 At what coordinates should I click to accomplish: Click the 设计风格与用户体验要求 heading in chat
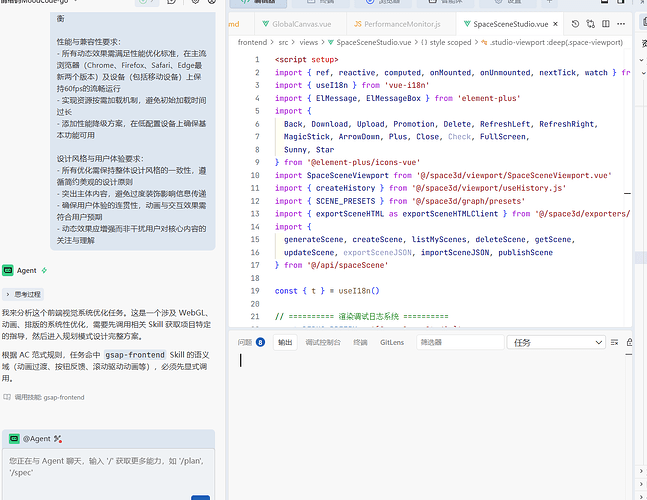tap(100, 159)
